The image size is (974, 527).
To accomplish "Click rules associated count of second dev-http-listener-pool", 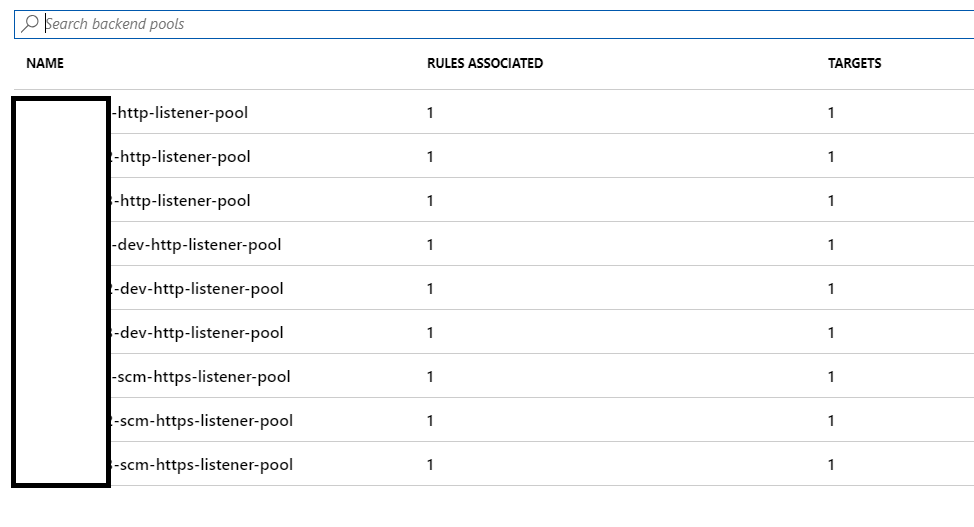I will coord(430,290).
